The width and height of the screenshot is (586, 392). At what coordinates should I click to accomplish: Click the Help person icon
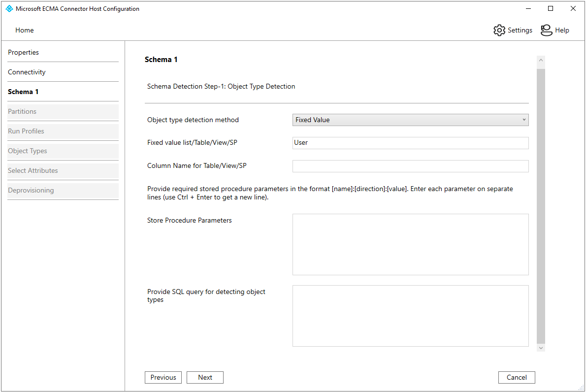[546, 30]
